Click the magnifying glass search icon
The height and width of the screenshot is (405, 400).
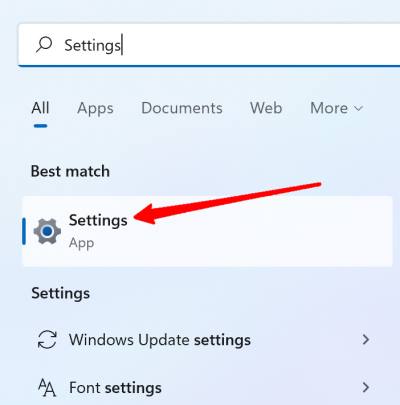pyautogui.click(x=44, y=45)
